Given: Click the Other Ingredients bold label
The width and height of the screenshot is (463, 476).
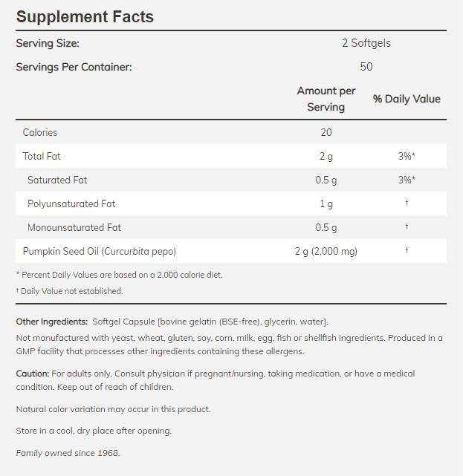Looking at the screenshot, I should click(51, 322).
